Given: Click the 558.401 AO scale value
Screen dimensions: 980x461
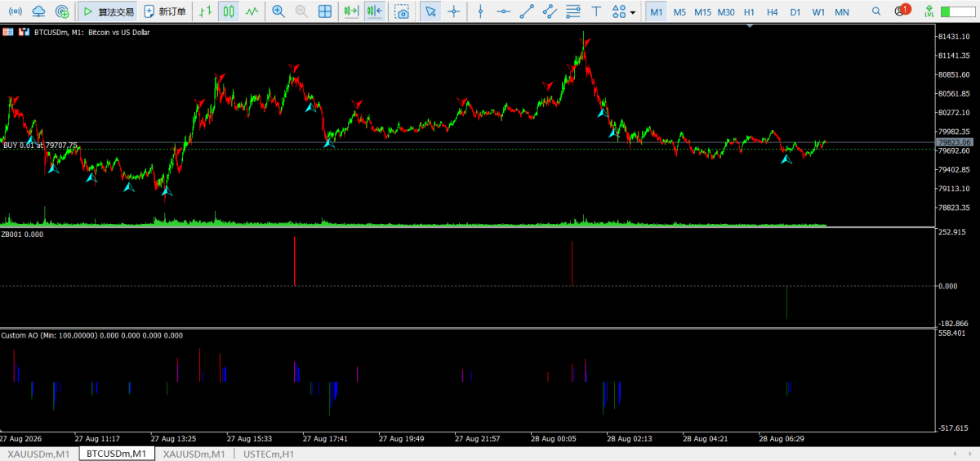Looking at the screenshot, I should pyautogui.click(x=953, y=333).
